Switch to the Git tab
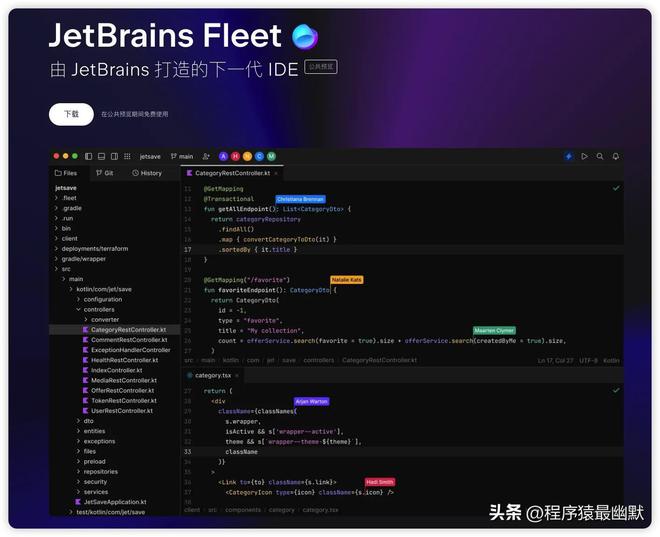The width and height of the screenshot is (660, 537). (x=104, y=173)
